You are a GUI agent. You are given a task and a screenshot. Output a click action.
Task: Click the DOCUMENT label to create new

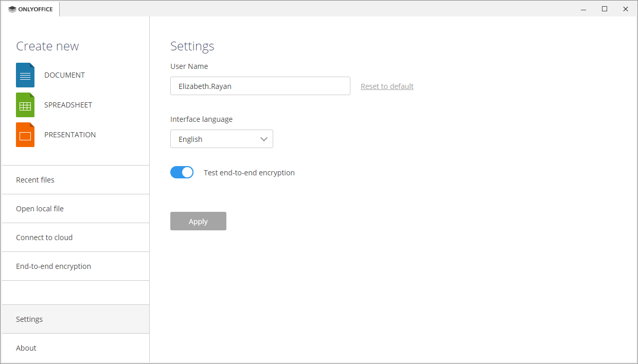point(64,75)
